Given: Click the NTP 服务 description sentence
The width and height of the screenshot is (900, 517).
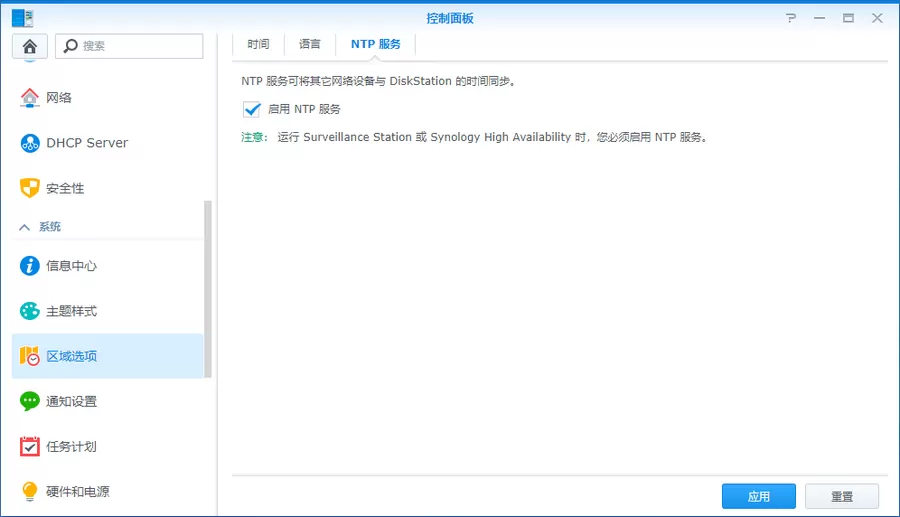Looking at the screenshot, I should point(378,81).
